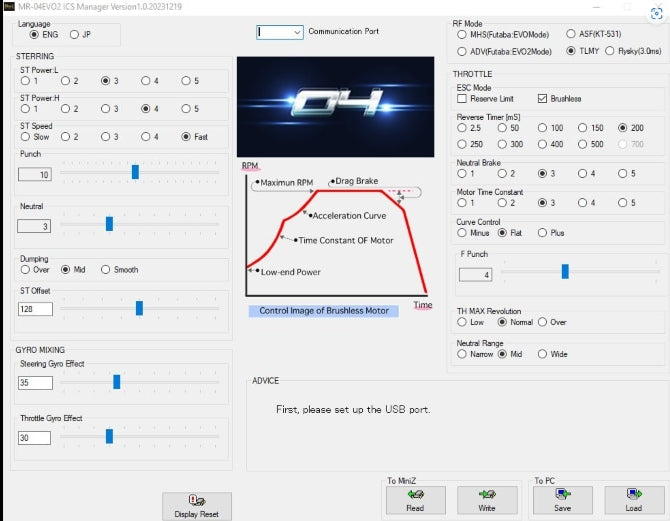
Task: Switch language to JP
Action: pyautogui.click(x=74, y=34)
